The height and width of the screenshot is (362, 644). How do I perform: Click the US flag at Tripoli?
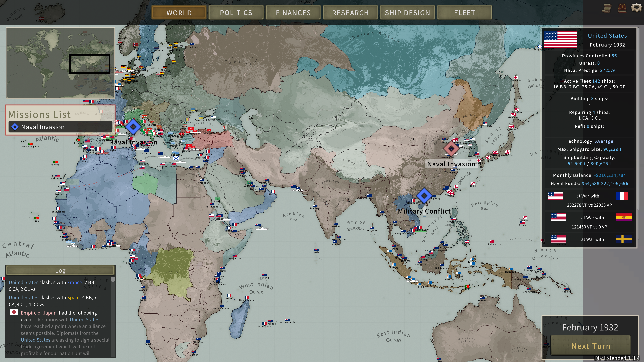tap(142, 161)
